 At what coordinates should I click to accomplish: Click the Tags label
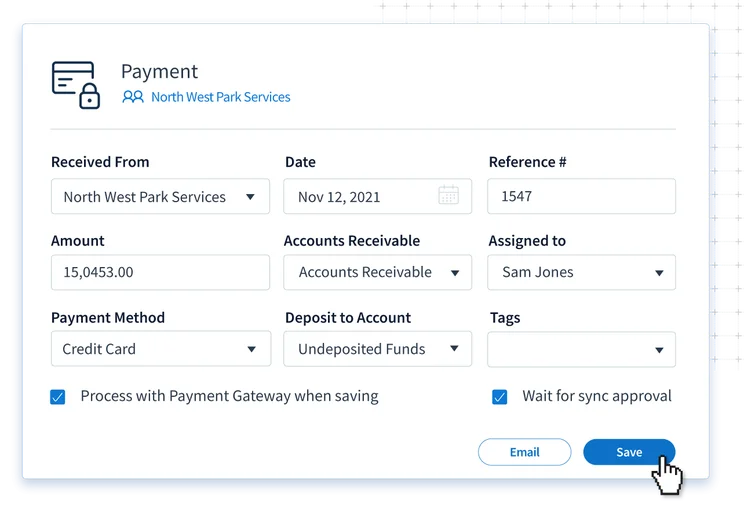pyautogui.click(x=505, y=318)
